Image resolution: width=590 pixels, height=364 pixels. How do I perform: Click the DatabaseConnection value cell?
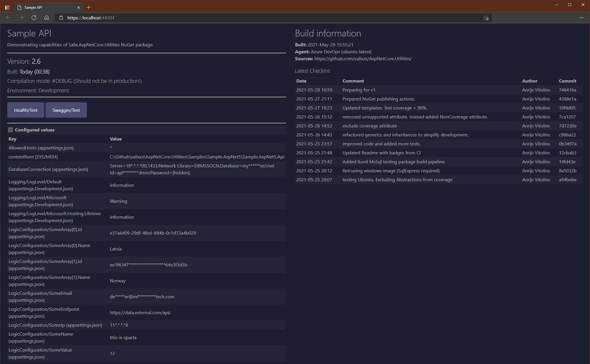click(192, 169)
